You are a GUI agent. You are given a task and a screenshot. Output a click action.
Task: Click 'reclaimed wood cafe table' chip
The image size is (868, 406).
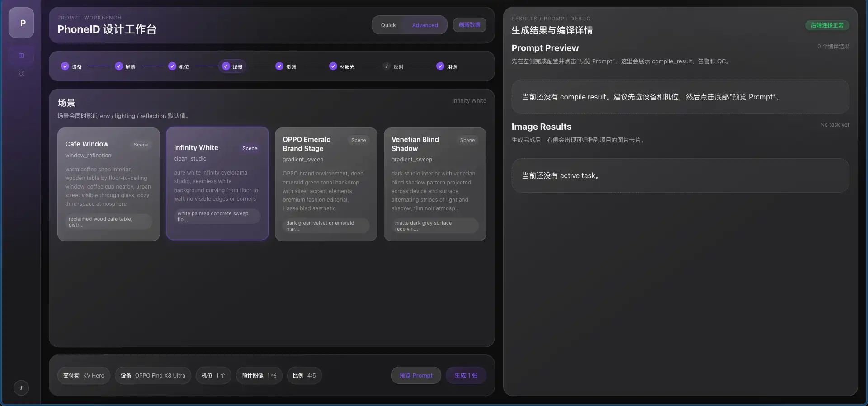108,222
